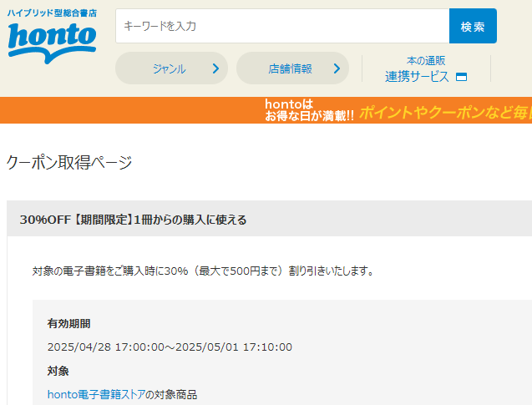Open 本の通販 連携サービス link

[x=426, y=69]
